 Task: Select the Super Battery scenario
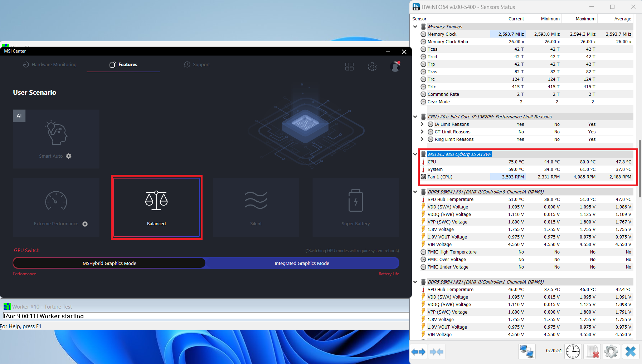click(x=355, y=207)
